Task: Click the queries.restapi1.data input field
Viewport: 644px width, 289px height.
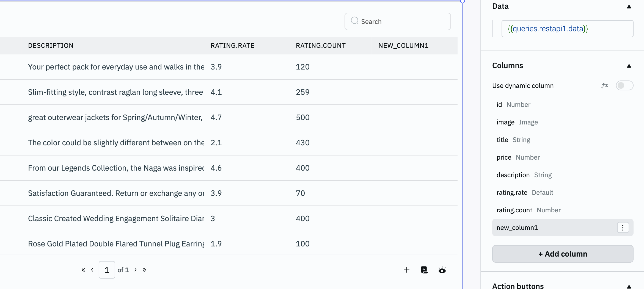Action: [567, 29]
